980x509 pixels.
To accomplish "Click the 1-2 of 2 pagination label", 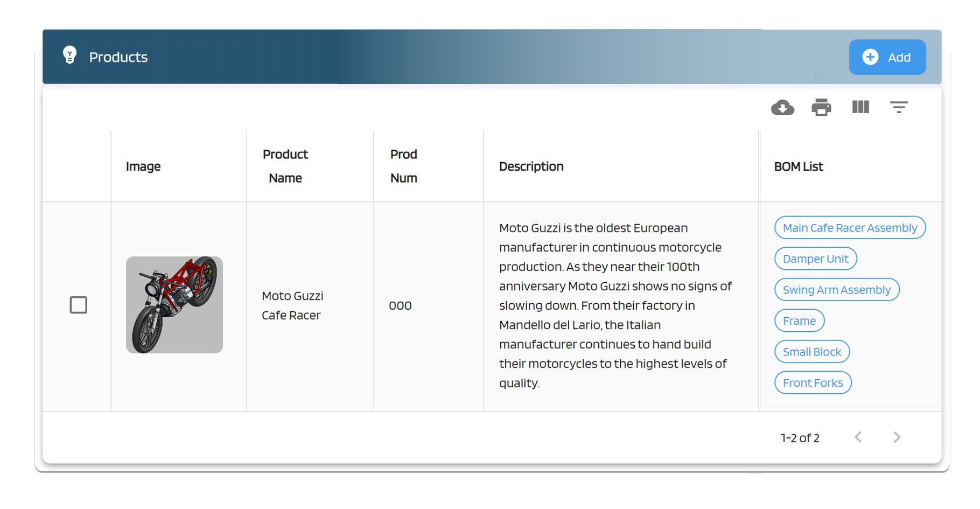I will [800, 438].
